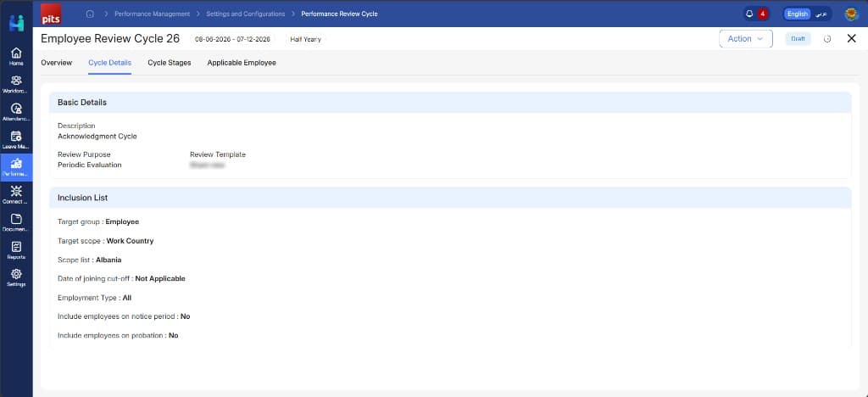Open the Workforce module icon
The width and height of the screenshot is (868, 397).
16,84
